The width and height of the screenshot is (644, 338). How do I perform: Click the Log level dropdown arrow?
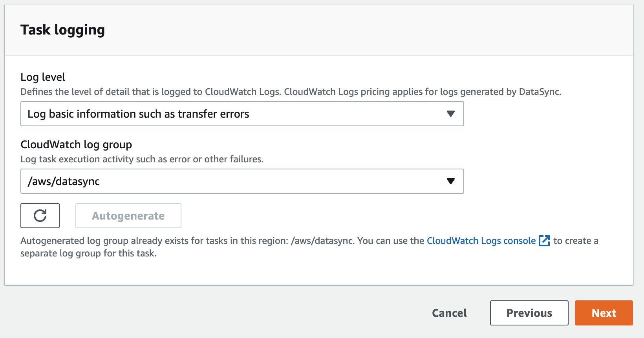click(450, 114)
